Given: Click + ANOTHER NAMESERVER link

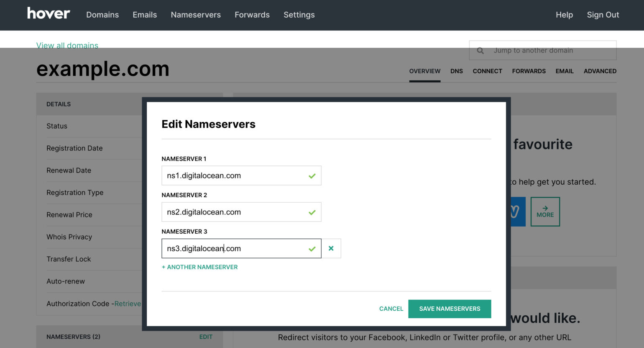Looking at the screenshot, I should coord(199,267).
